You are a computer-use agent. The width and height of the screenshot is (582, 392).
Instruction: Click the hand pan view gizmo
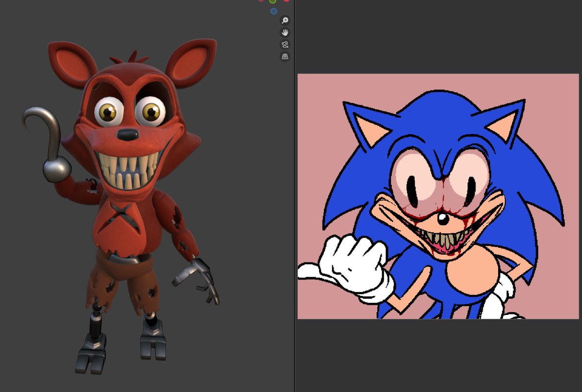click(285, 33)
